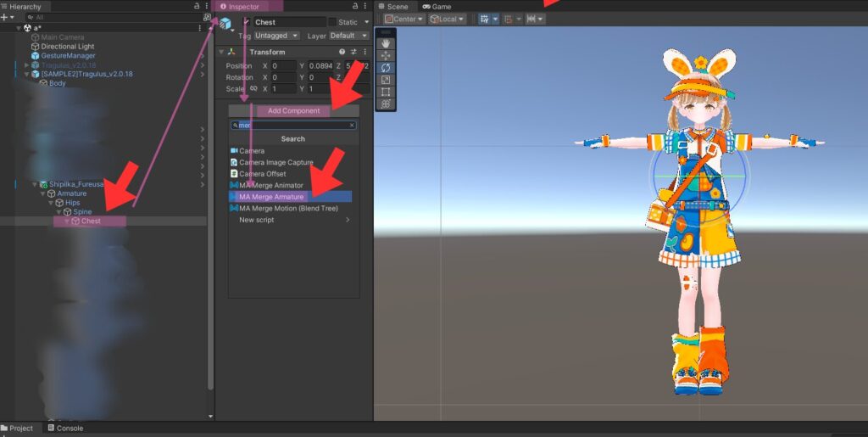Enable the Static checkbox
This screenshot has height=437, width=868.
tap(333, 22)
